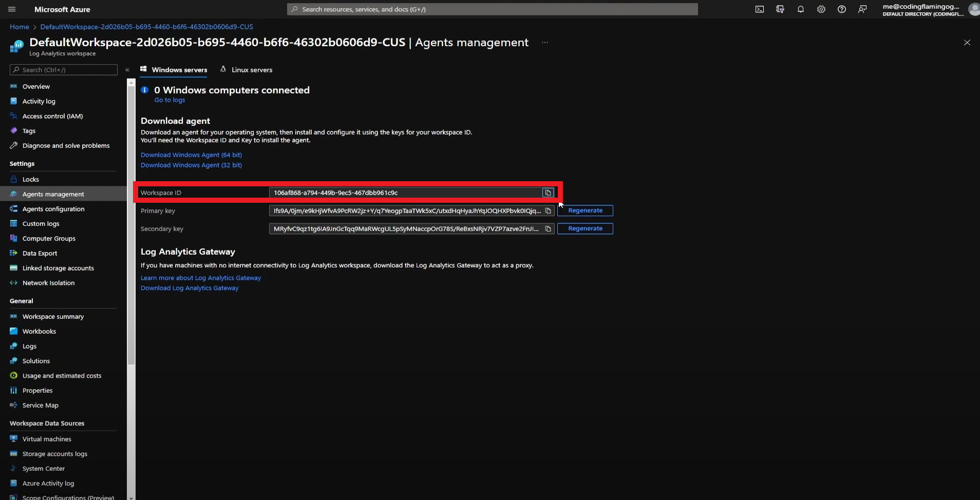Click the Access control (IAM) icon
The width and height of the screenshot is (980, 500).
pyautogui.click(x=14, y=116)
